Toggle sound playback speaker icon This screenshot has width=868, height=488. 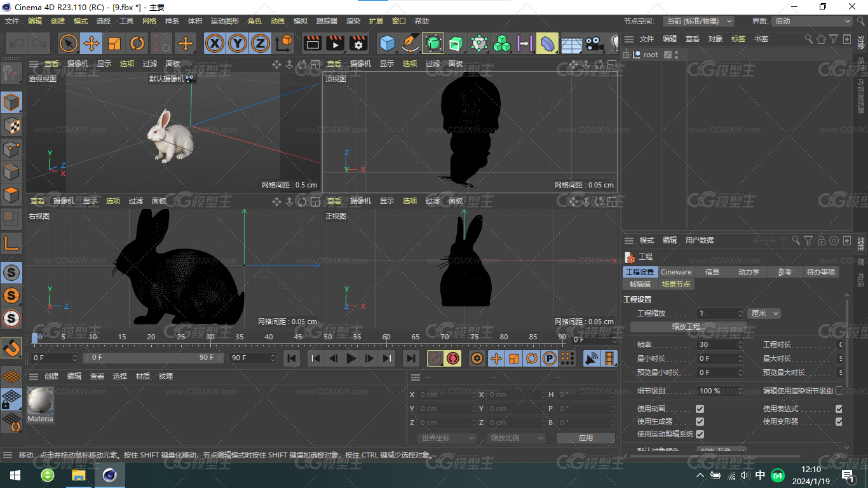coord(592,359)
